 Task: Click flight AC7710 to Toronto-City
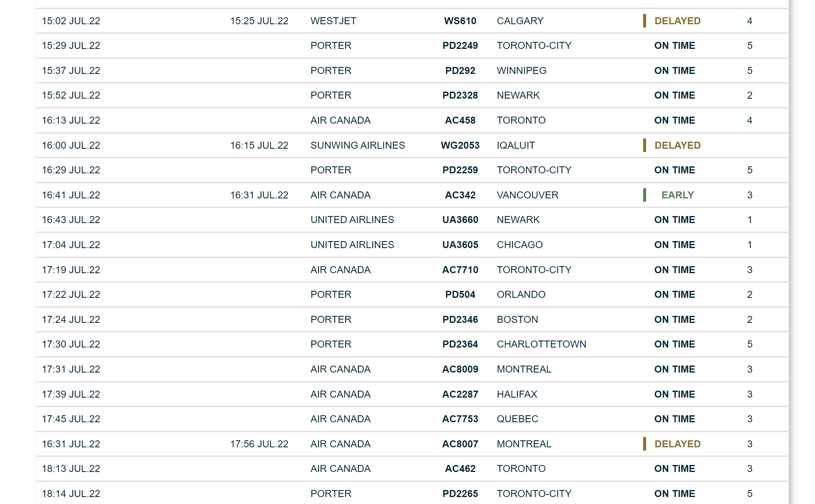[460, 270]
